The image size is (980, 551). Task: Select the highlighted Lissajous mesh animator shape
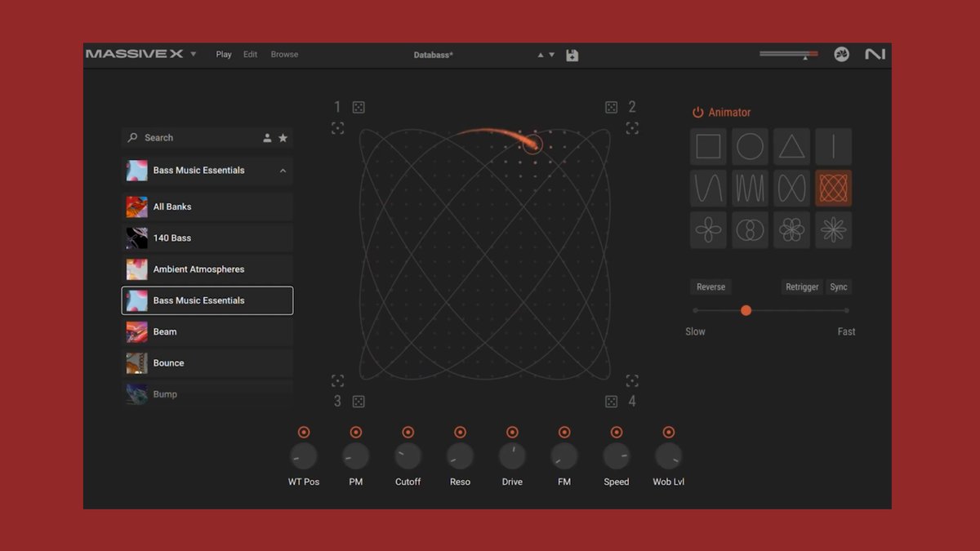pyautogui.click(x=833, y=189)
